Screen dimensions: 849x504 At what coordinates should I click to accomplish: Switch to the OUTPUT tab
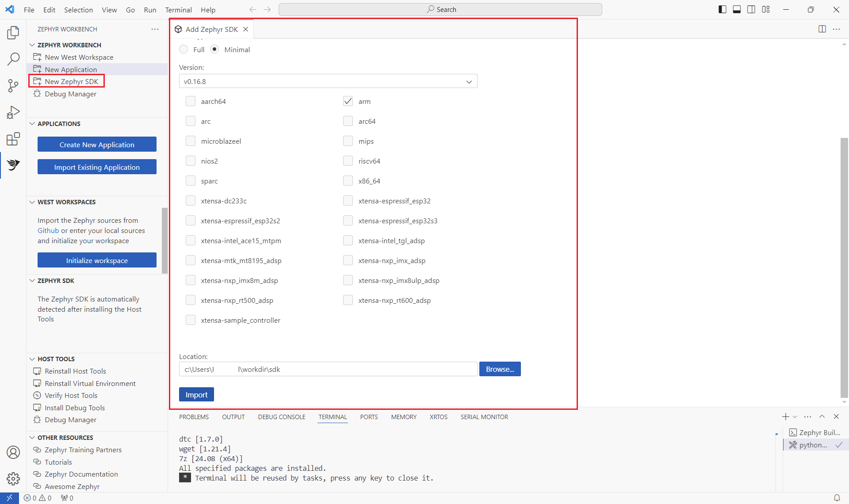tap(233, 417)
